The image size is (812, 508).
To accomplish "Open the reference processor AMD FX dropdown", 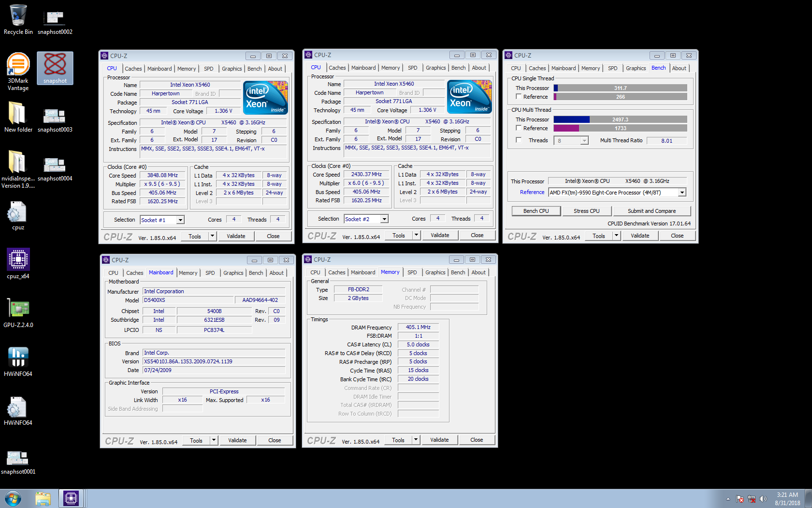I will pos(682,193).
